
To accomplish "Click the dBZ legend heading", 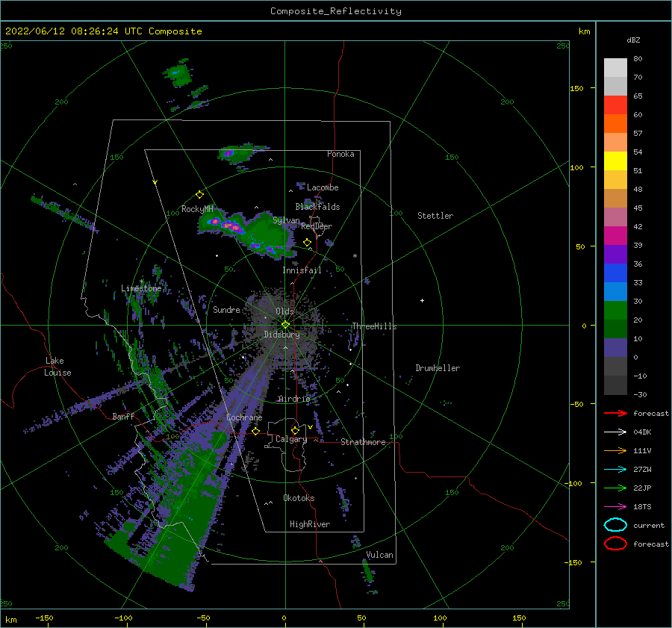I will click(x=633, y=40).
